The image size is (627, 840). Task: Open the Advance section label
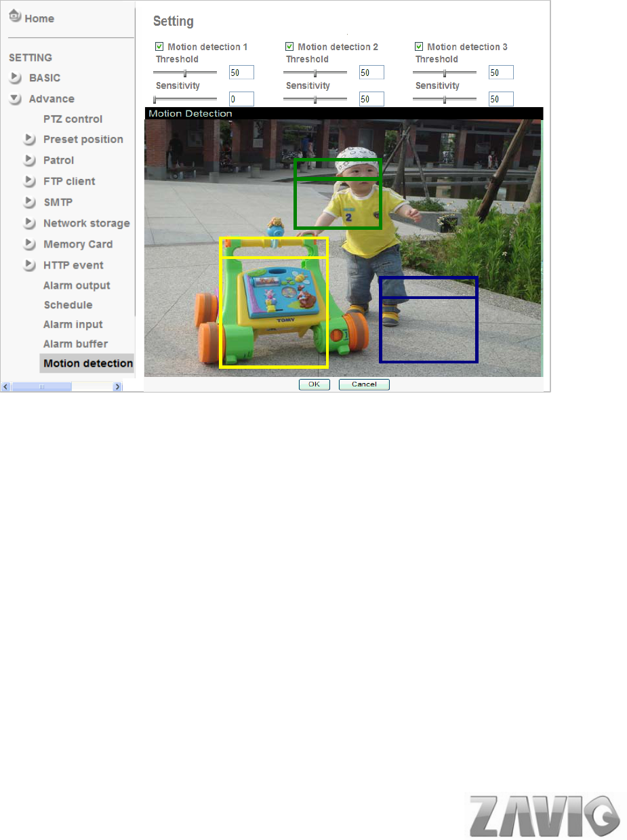(x=52, y=99)
